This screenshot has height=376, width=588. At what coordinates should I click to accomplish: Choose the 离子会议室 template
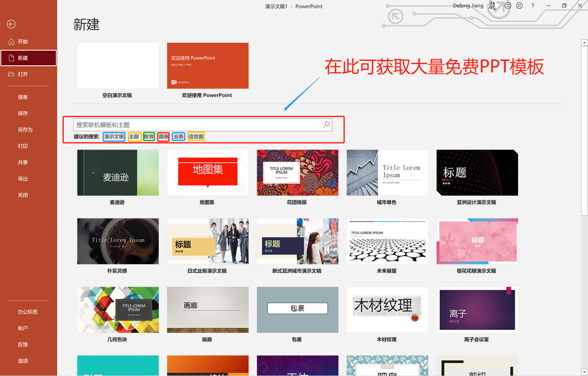(477, 310)
